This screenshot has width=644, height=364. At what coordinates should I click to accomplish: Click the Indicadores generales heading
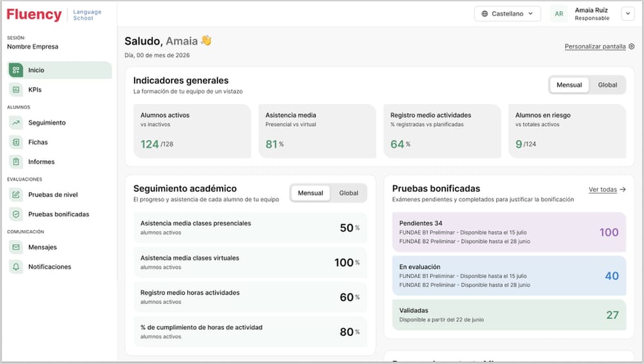tap(181, 81)
